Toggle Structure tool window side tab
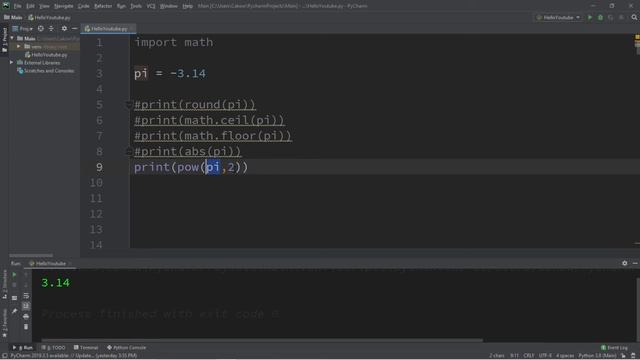 [x=4, y=284]
